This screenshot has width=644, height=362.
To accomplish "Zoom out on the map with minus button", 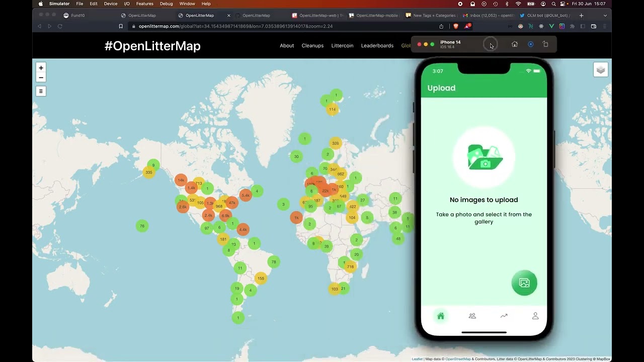I will (41, 77).
